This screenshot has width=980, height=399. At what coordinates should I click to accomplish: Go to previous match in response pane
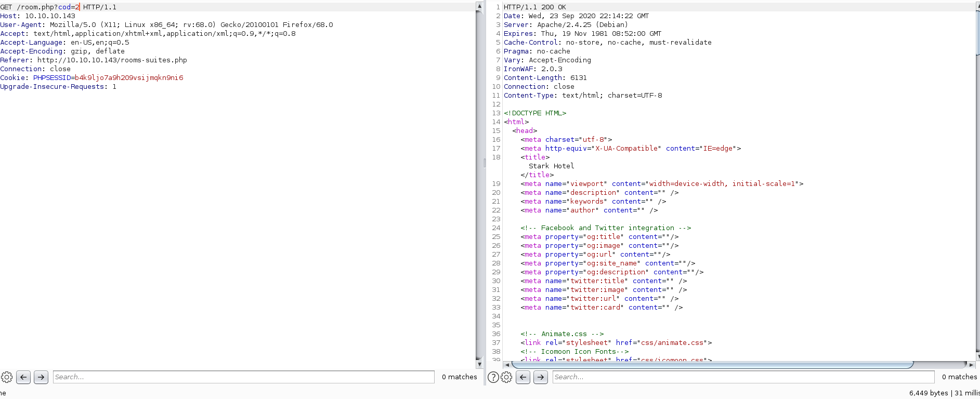(524, 377)
